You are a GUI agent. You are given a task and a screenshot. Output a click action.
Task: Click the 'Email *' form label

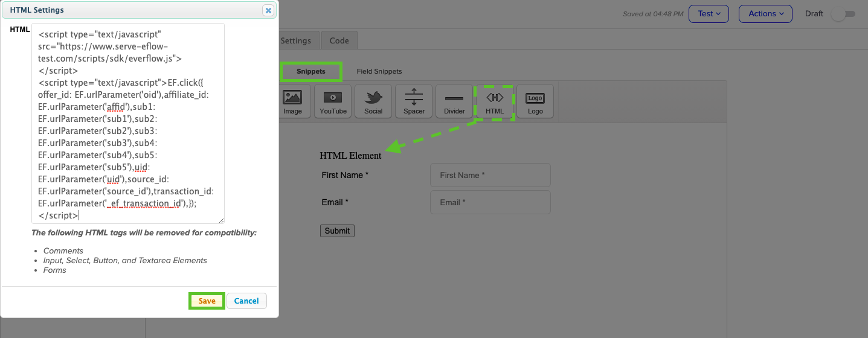tap(335, 202)
